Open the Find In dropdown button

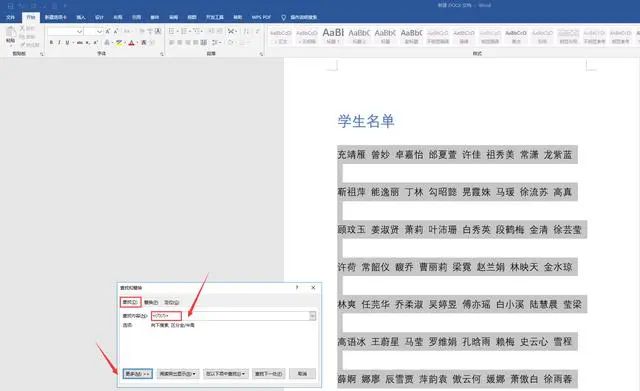point(226,373)
